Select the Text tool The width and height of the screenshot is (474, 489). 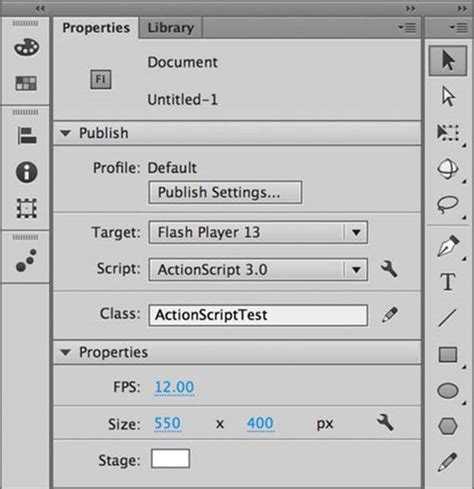[448, 282]
